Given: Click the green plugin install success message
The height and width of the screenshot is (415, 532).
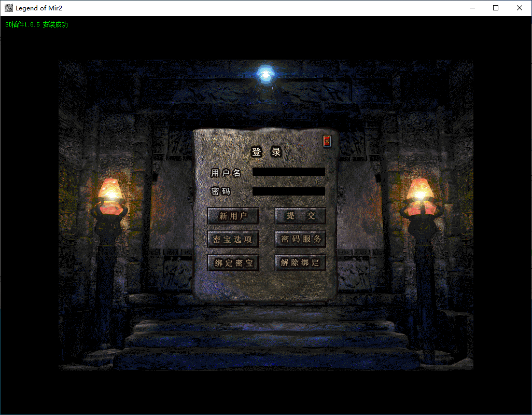Looking at the screenshot, I should tap(36, 24).
